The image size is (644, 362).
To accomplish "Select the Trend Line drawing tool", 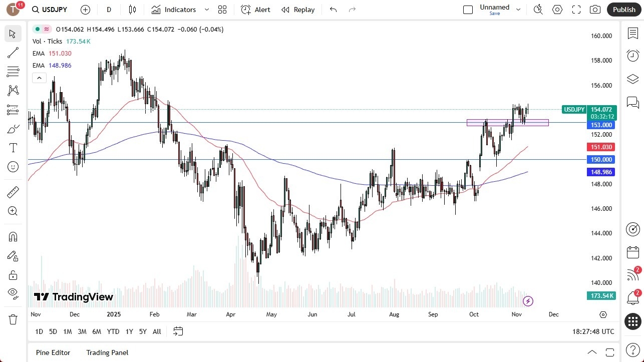I will pos(13,53).
